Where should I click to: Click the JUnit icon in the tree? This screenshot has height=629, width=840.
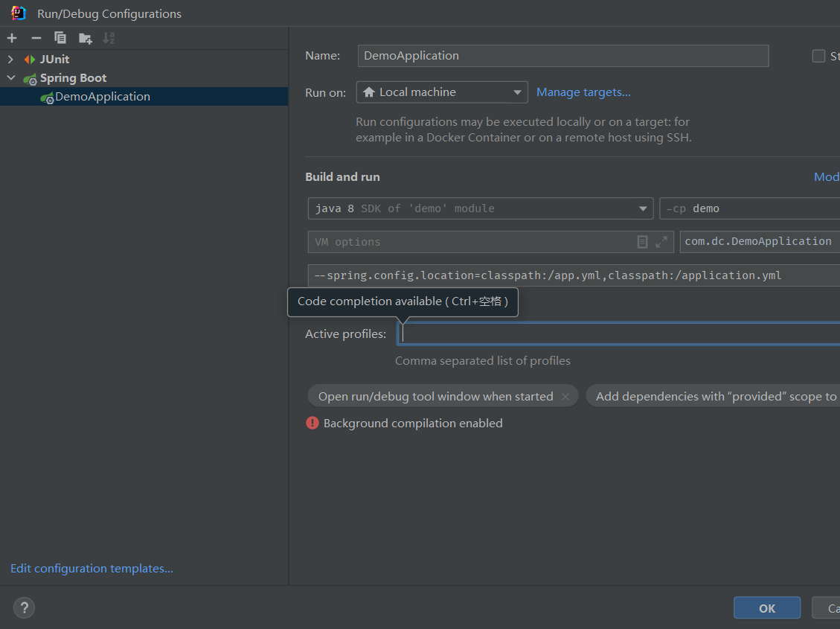click(30, 60)
